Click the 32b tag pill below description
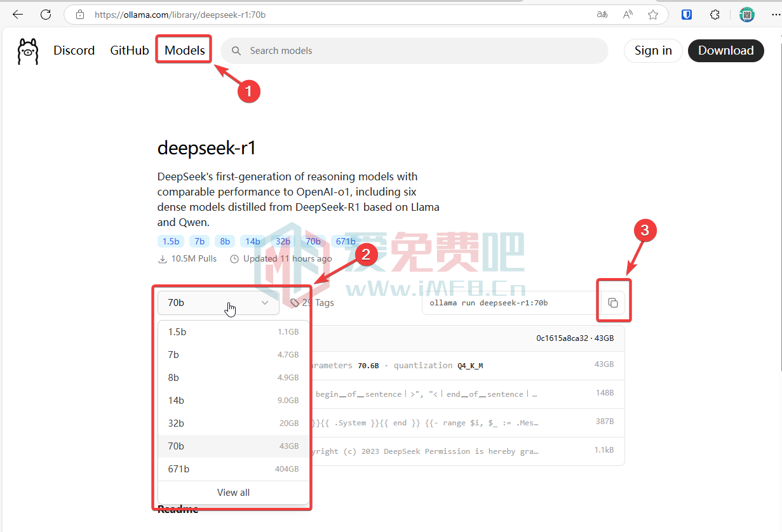 pyautogui.click(x=283, y=241)
